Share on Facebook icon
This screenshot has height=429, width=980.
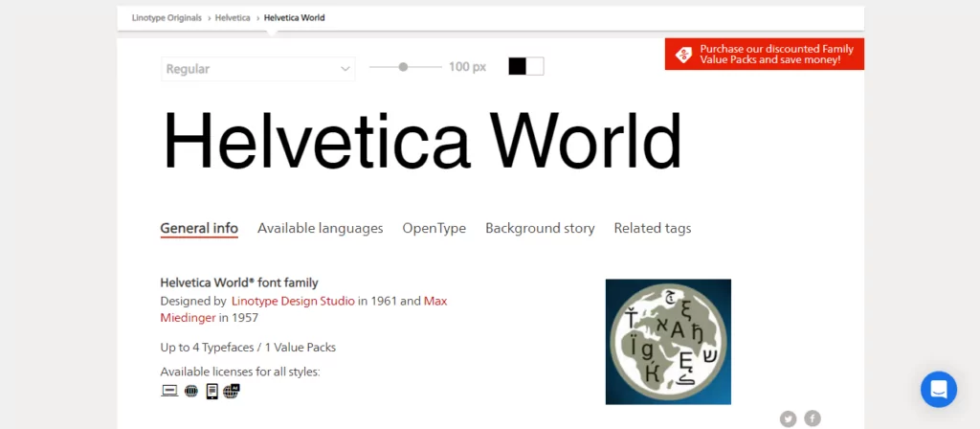point(813,418)
